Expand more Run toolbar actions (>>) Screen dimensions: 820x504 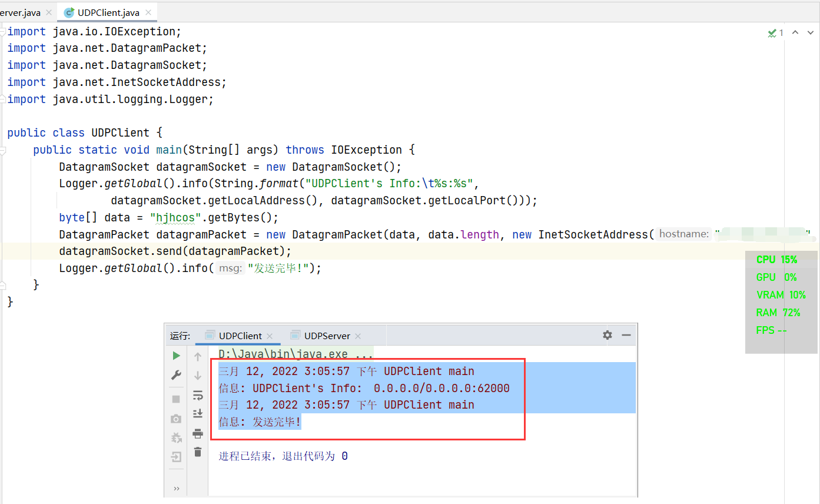[x=176, y=489]
